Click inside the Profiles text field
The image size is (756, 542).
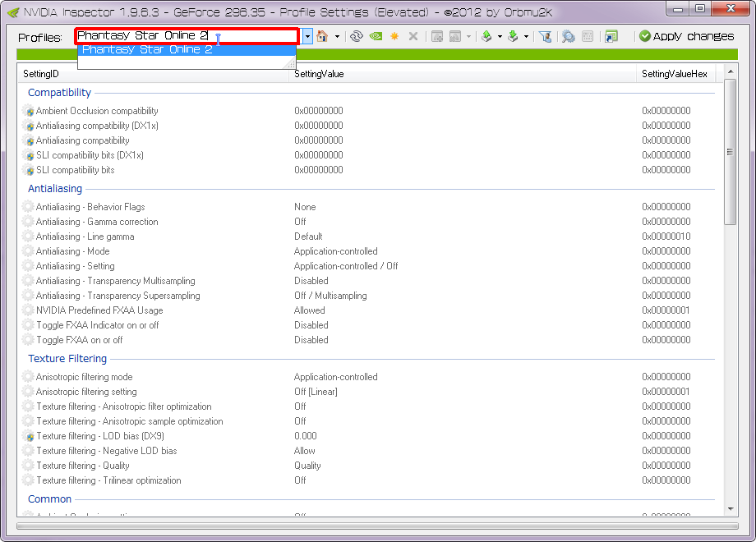[x=187, y=35]
